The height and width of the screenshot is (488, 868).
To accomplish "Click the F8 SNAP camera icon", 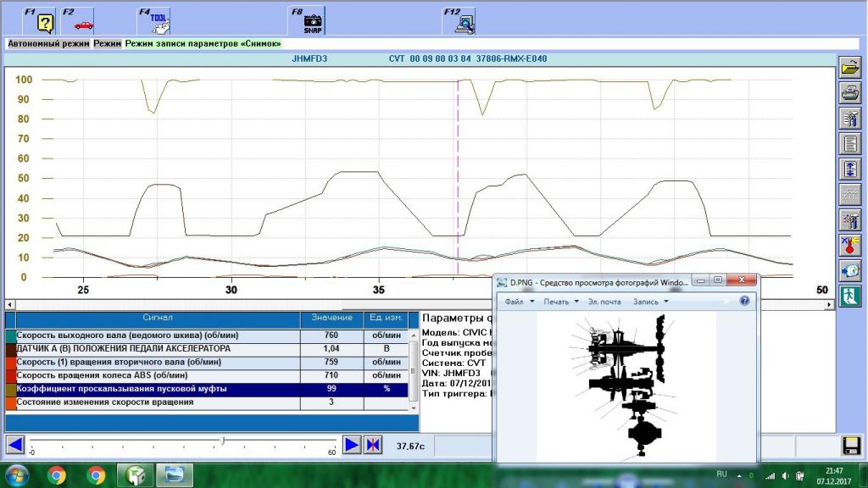I will (x=313, y=20).
